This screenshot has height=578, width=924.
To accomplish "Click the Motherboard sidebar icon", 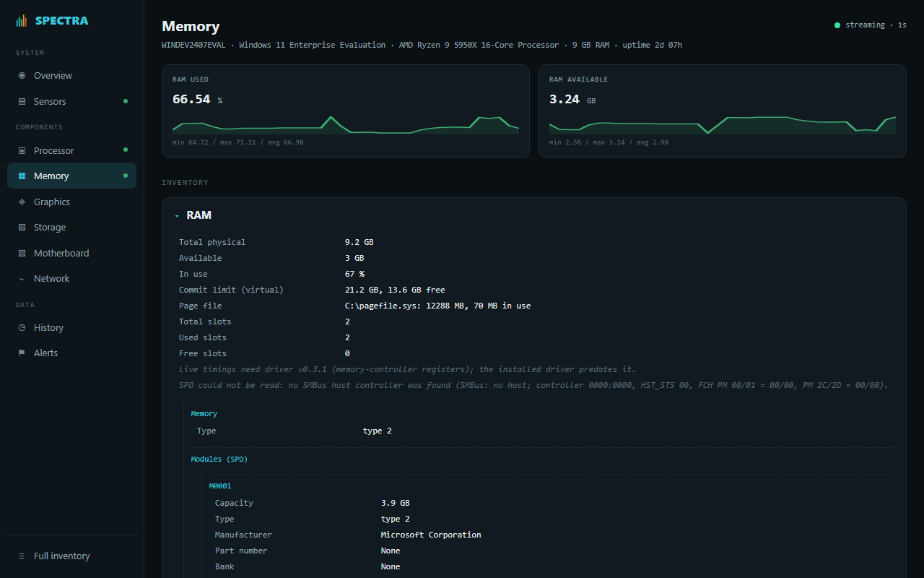I will point(22,253).
